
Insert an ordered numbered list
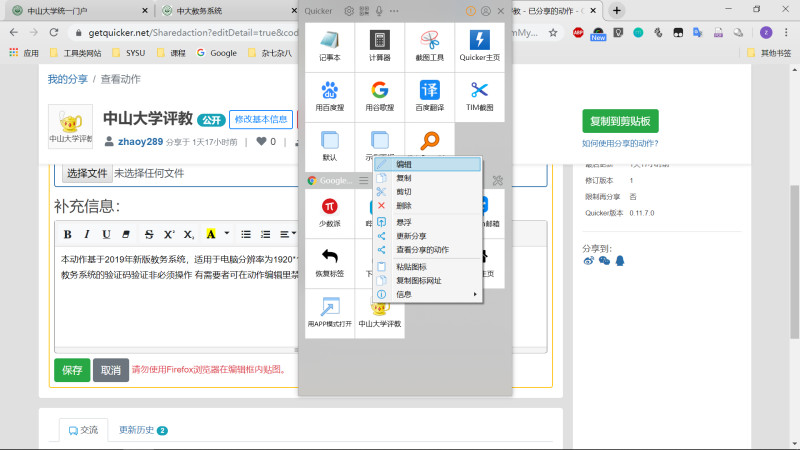point(265,234)
